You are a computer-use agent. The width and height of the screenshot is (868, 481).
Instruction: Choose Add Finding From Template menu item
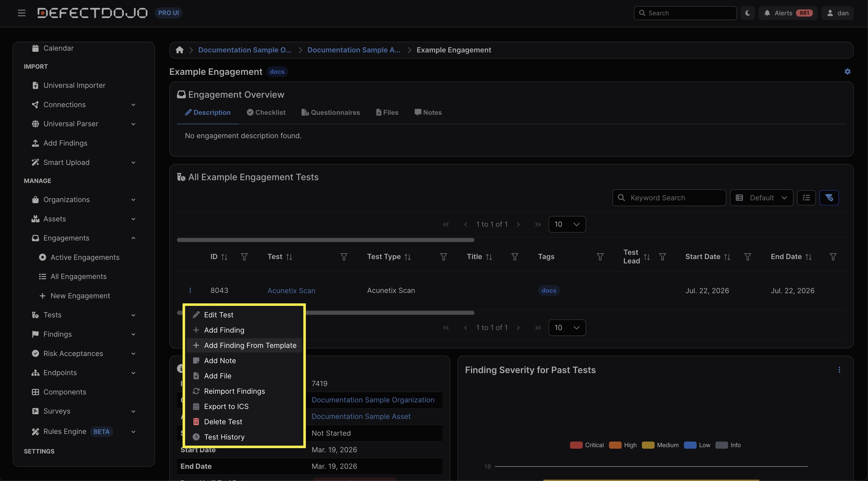click(x=244, y=345)
